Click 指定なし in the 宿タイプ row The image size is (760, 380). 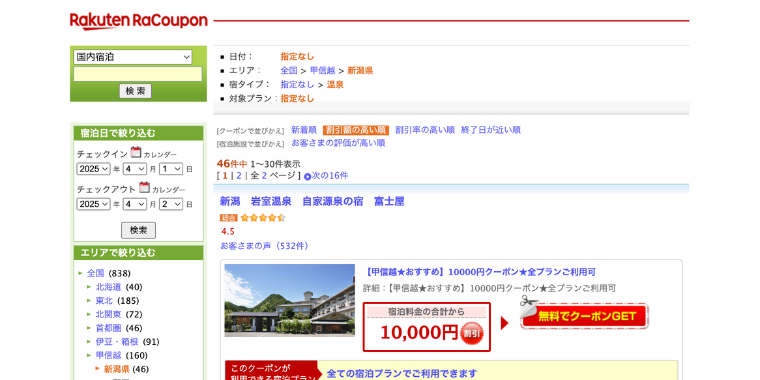pyautogui.click(x=297, y=84)
